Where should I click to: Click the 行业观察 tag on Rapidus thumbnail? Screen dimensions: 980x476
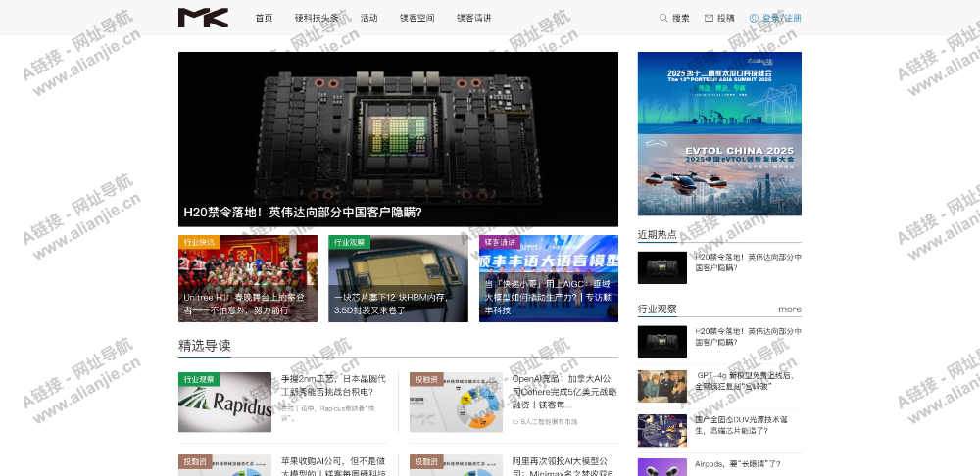pyautogui.click(x=199, y=379)
